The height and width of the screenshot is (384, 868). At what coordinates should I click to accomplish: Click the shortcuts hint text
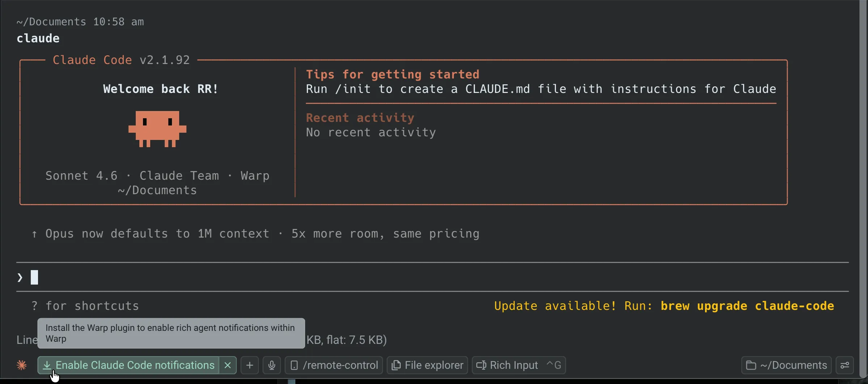point(85,306)
